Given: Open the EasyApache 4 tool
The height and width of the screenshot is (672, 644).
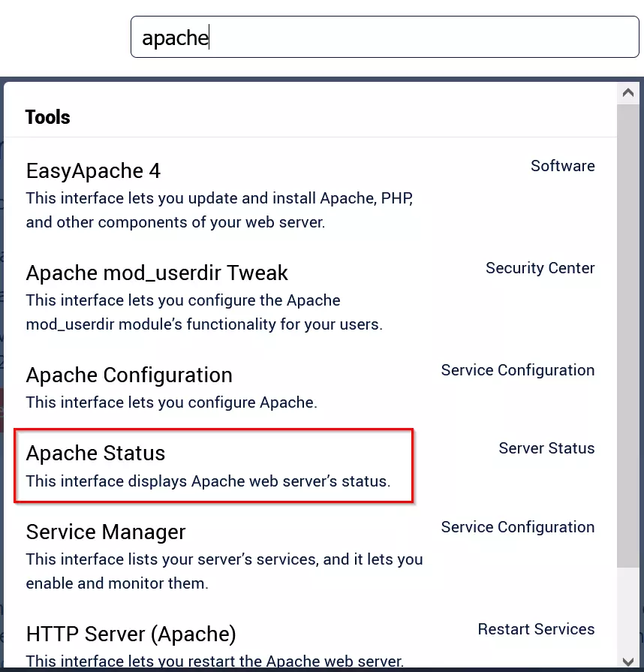Looking at the screenshot, I should [92, 170].
